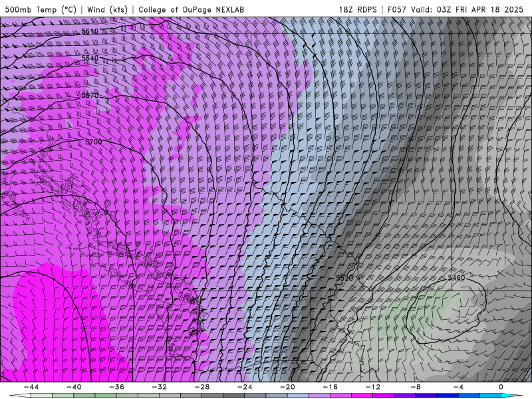Click the -44 colorbar value

click(31, 387)
